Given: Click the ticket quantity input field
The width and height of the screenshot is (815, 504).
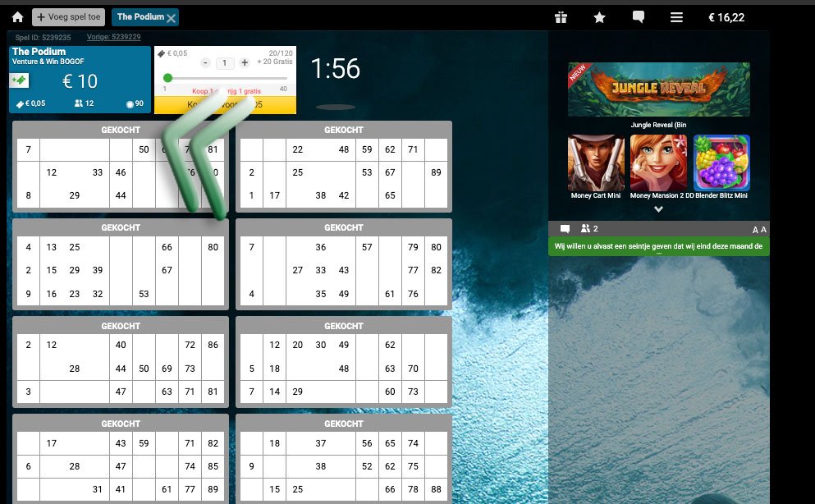Looking at the screenshot, I should point(225,63).
